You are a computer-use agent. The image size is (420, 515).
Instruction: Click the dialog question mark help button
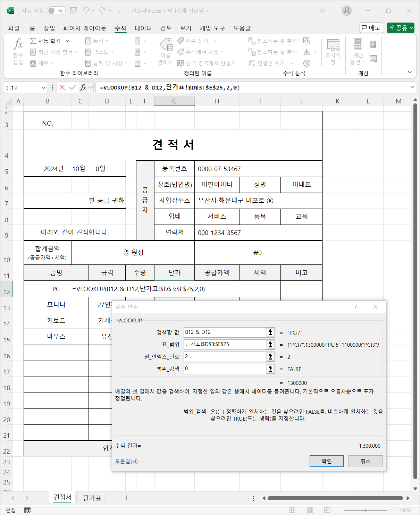click(355, 307)
